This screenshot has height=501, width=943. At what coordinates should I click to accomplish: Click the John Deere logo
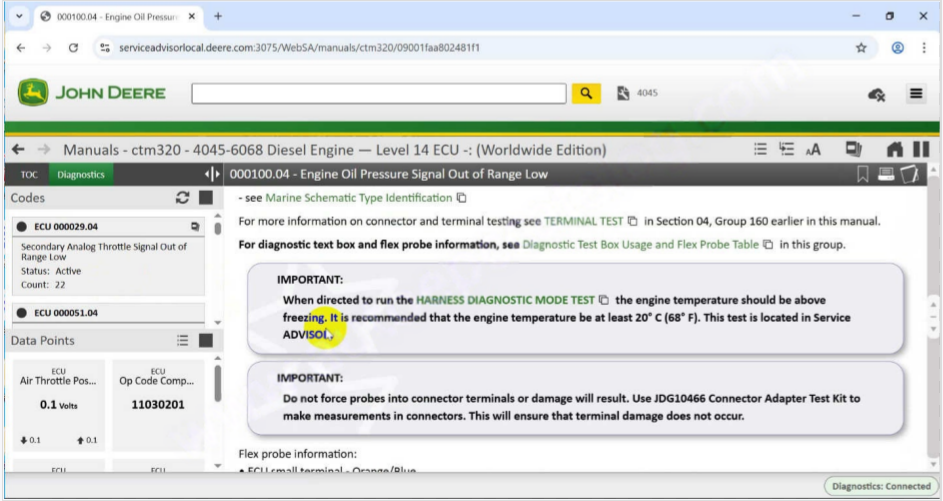[x=91, y=93]
